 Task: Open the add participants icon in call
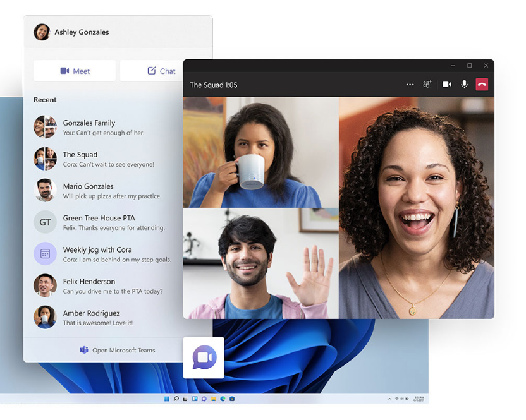tap(427, 84)
